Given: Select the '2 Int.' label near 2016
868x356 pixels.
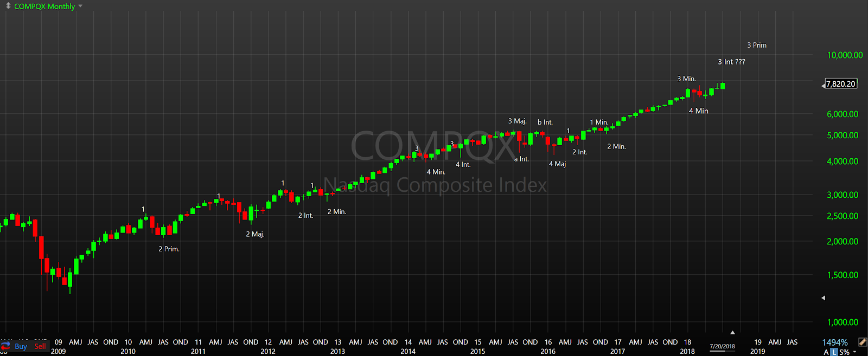Looking at the screenshot, I should 579,152.
